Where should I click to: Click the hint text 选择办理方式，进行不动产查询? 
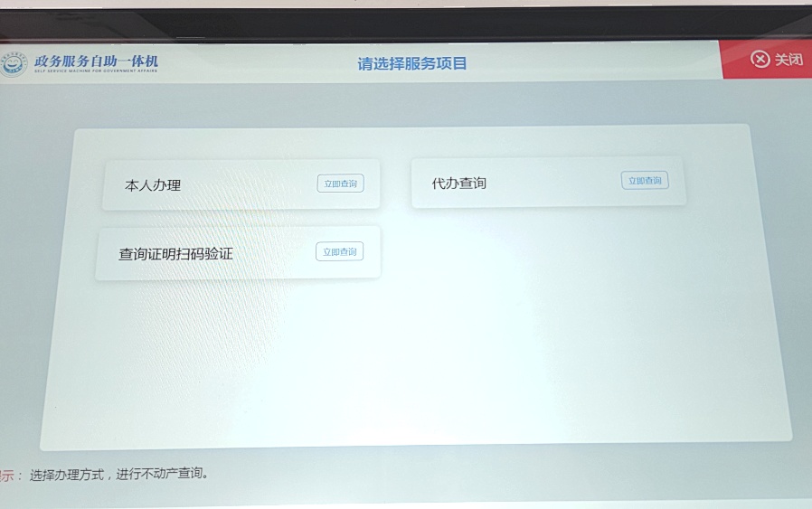119,474
